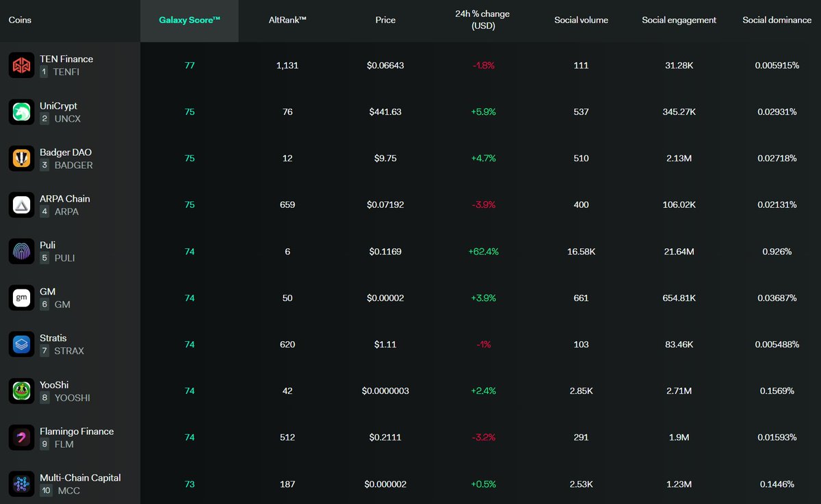Click Flamingo Finance -3.2% change value
Screen dimensions: 821x504
[483, 438]
